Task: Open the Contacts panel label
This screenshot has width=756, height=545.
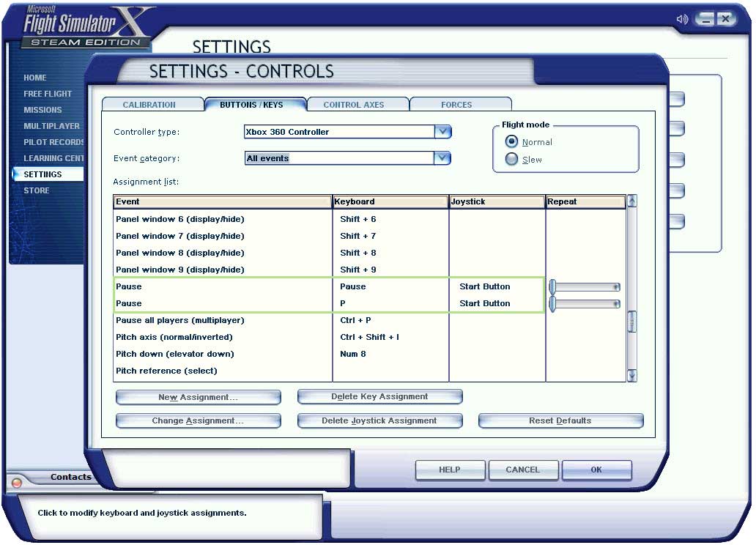Action: 71,477
